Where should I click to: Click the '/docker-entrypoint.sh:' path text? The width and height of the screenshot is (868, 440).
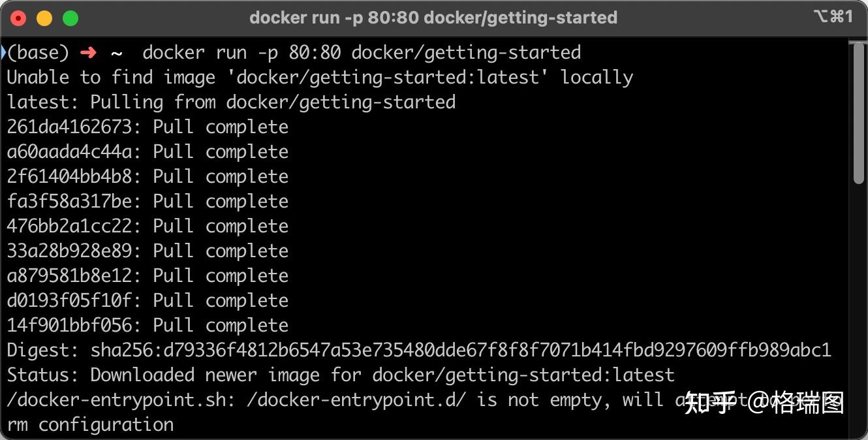pos(121,400)
